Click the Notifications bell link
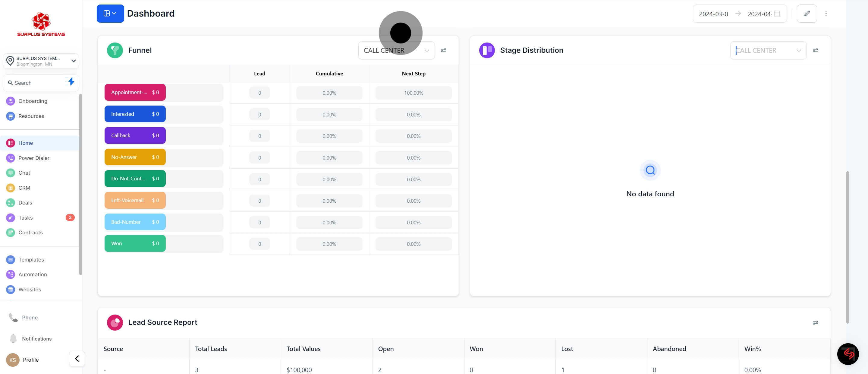868x374 pixels. click(36, 339)
